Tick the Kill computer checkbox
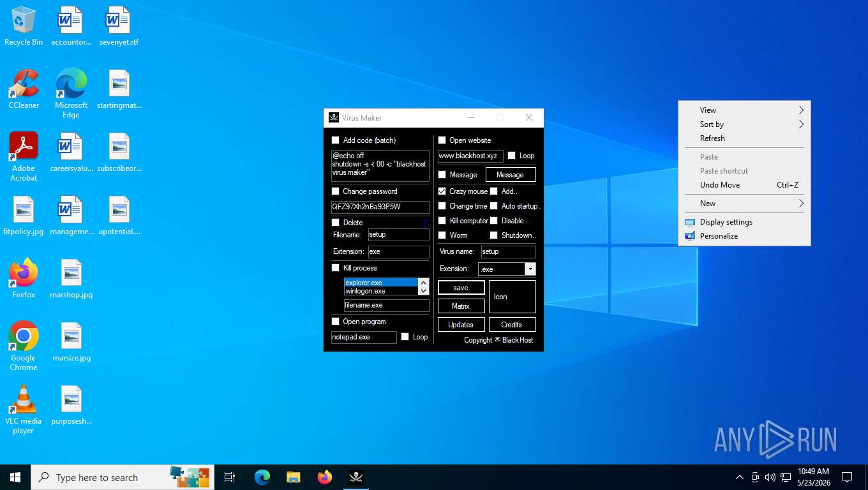The image size is (868, 490). [x=442, y=221]
